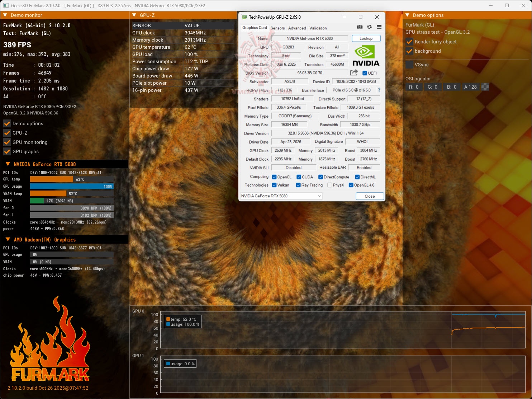Viewport: 532px width, 399px height.
Task: Open the Validation tab in GPU-Z
Action: [318, 28]
